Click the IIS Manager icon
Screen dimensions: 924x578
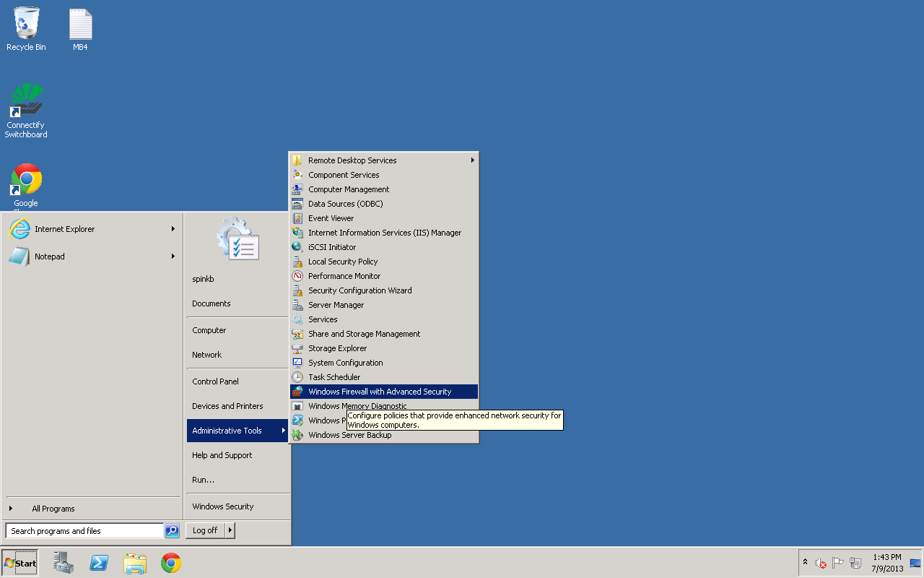tap(297, 233)
